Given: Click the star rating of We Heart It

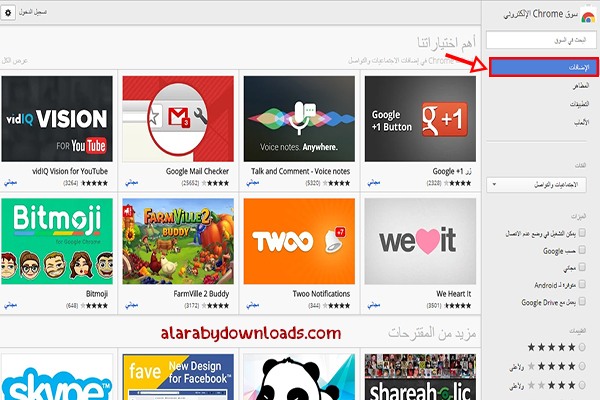Looking at the screenshot, I should (x=457, y=305).
